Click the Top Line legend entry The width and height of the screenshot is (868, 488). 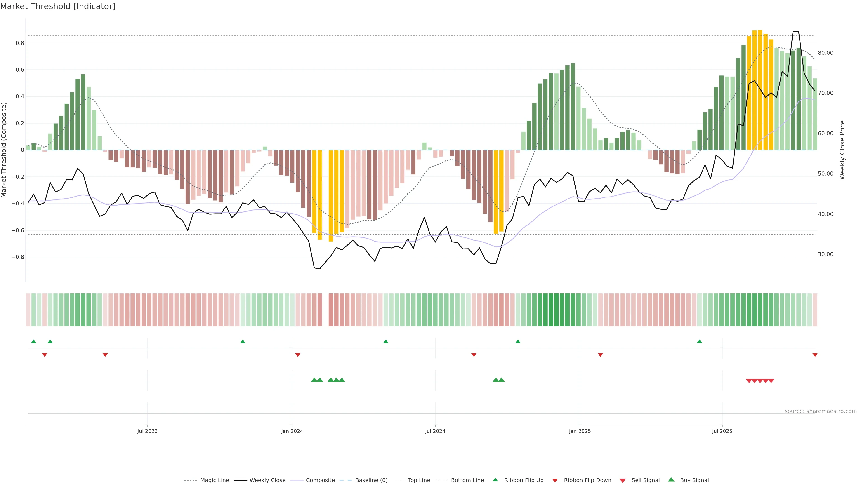419,480
